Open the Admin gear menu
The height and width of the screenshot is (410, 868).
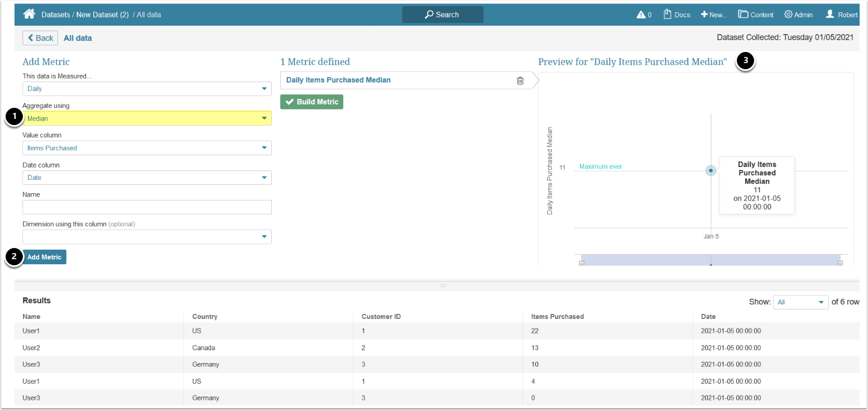[x=798, y=15]
